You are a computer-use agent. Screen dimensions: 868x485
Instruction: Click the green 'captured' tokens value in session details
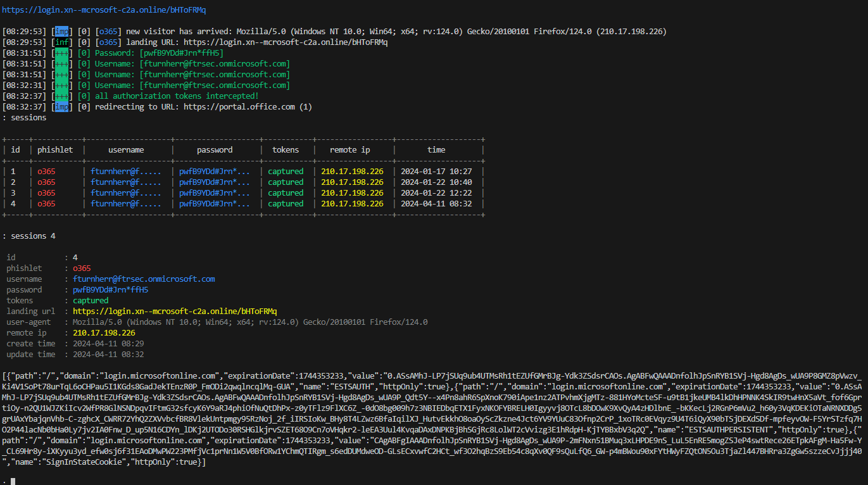tap(91, 301)
